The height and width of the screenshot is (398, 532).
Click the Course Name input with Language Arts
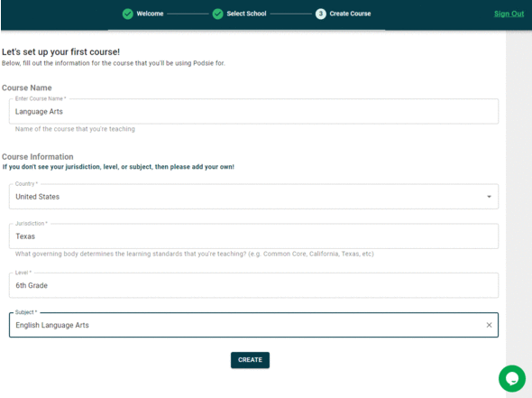253,111
